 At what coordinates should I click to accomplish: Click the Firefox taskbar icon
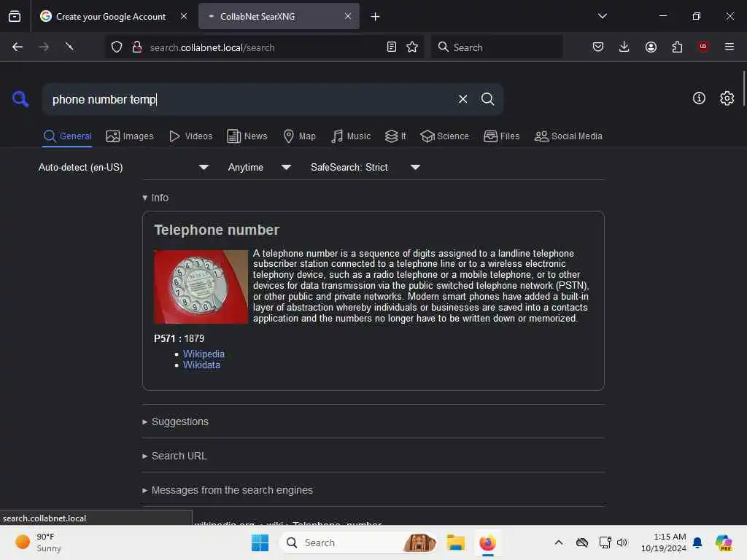(x=487, y=542)
